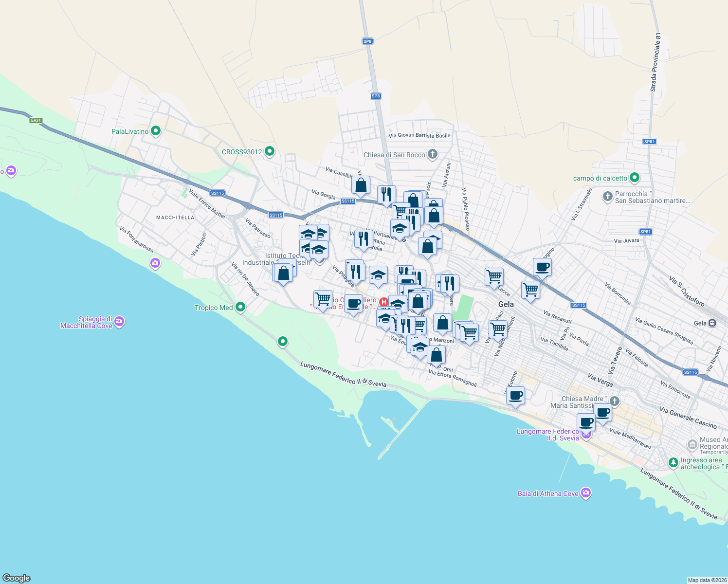Open the Ingresso area archeologica marker
This screenshot has height=584, width=728.
tap(673, 463)
